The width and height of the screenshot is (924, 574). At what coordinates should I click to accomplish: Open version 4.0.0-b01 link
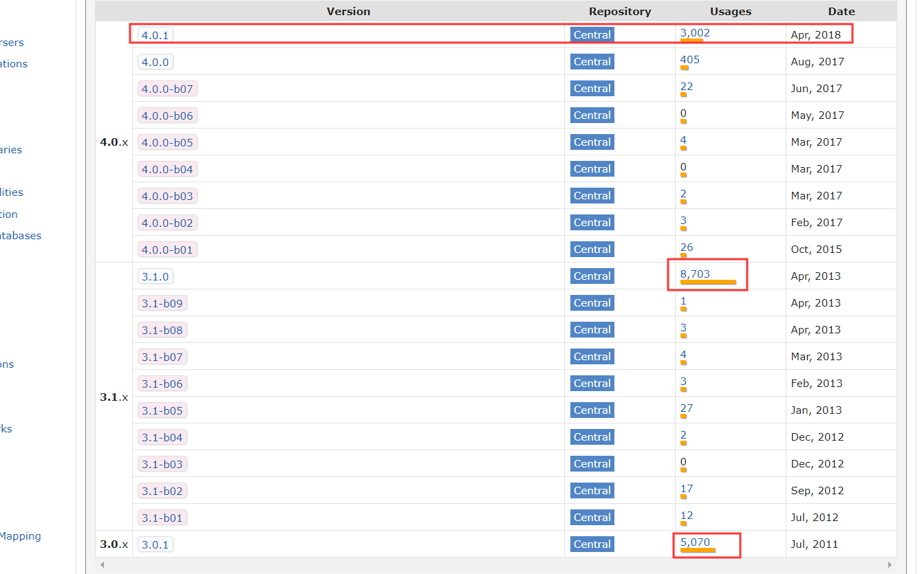pyautogui.click(x=167, y=250)
